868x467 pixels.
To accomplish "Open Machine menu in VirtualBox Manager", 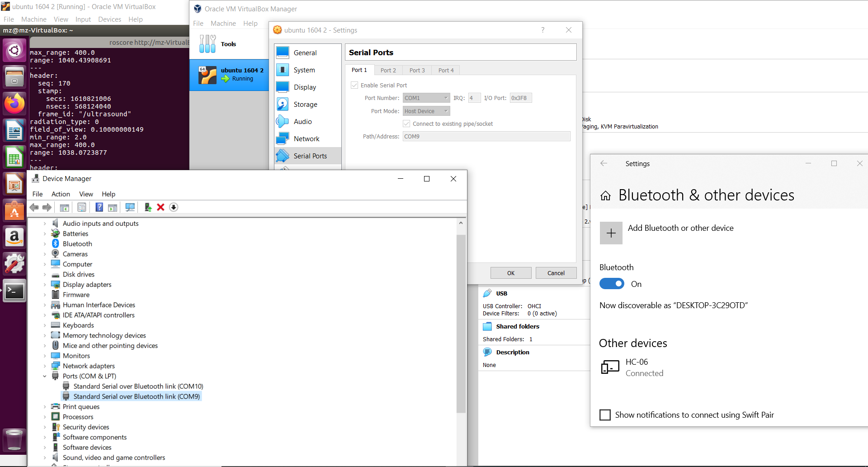I will tap(223, 24).
